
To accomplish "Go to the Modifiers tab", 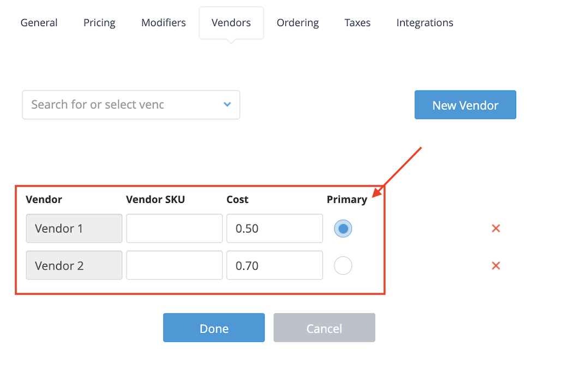I will pos(164,23).
